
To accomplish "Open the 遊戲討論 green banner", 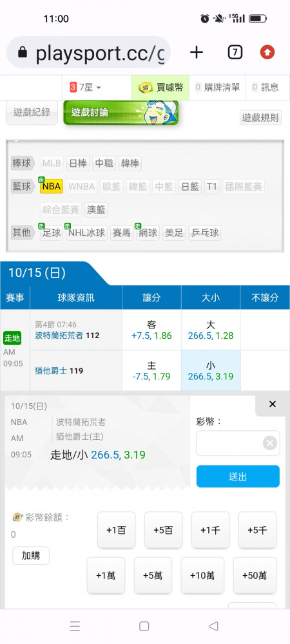I will 121,112.
